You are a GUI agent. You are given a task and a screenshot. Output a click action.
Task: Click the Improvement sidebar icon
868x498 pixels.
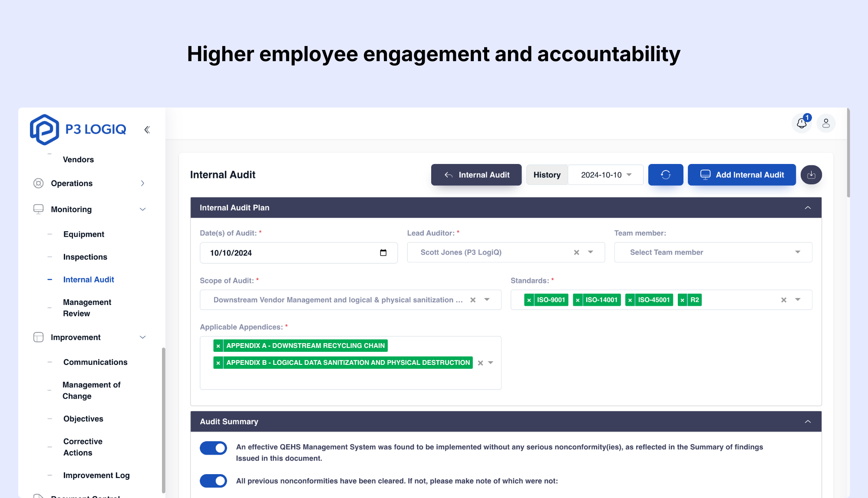[39, 337]
